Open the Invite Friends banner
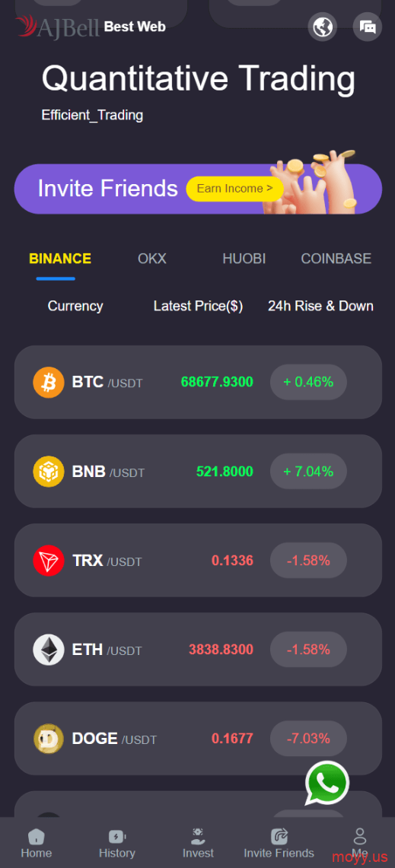This screenshot has height=868, width=395. pos(198,189)
